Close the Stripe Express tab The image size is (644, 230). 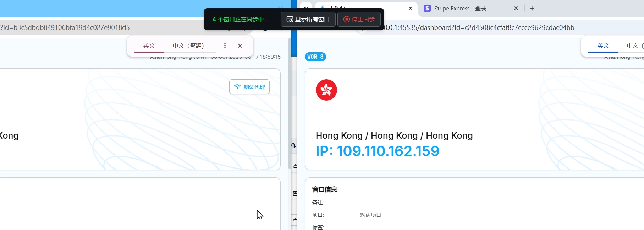point(516,8)
